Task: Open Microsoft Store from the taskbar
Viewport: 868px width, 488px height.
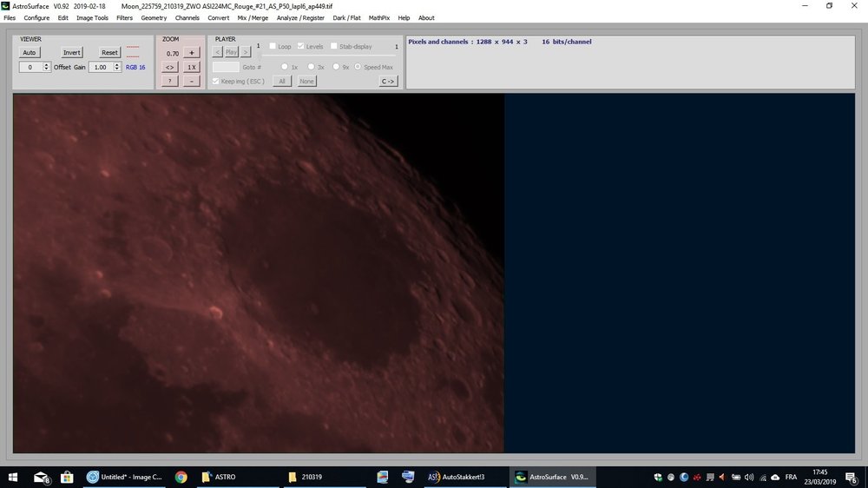Action: tap(66, 477)
